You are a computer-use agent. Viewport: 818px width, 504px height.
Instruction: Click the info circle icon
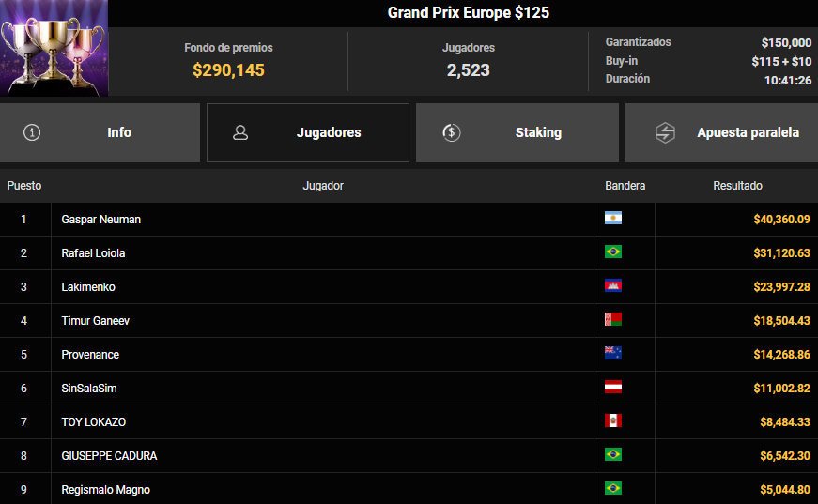point(32,132)
